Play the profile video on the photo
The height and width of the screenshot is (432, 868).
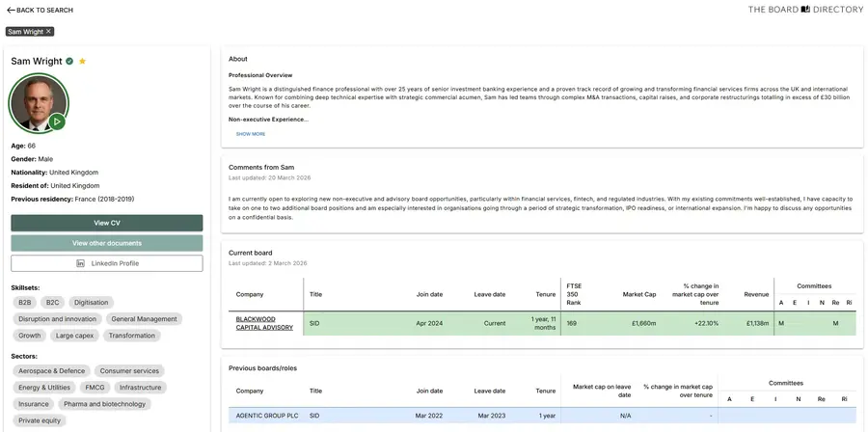pos(57,121)
